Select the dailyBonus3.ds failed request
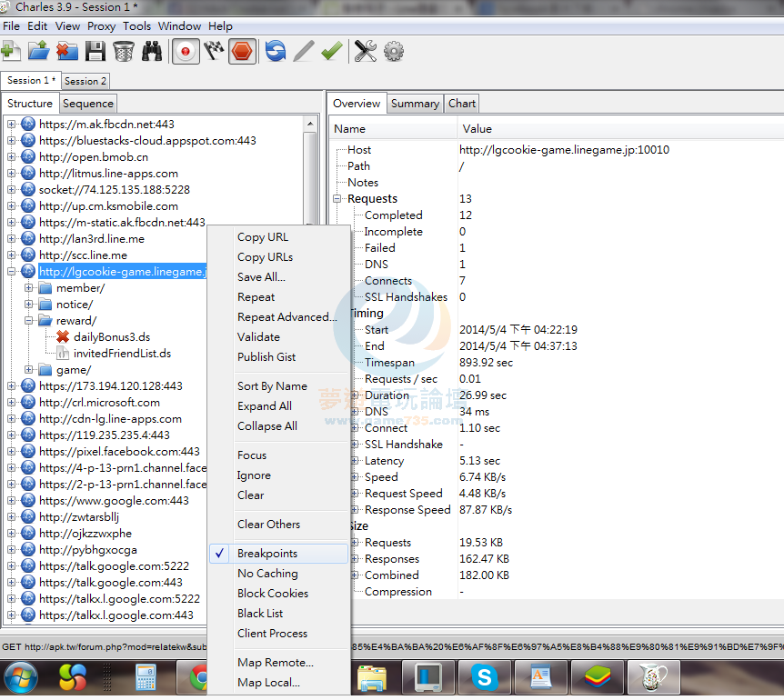 point(111,337)
